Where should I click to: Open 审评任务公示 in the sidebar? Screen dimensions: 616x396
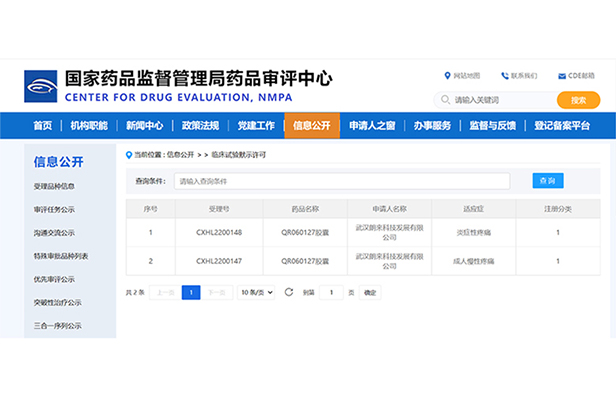54,209
